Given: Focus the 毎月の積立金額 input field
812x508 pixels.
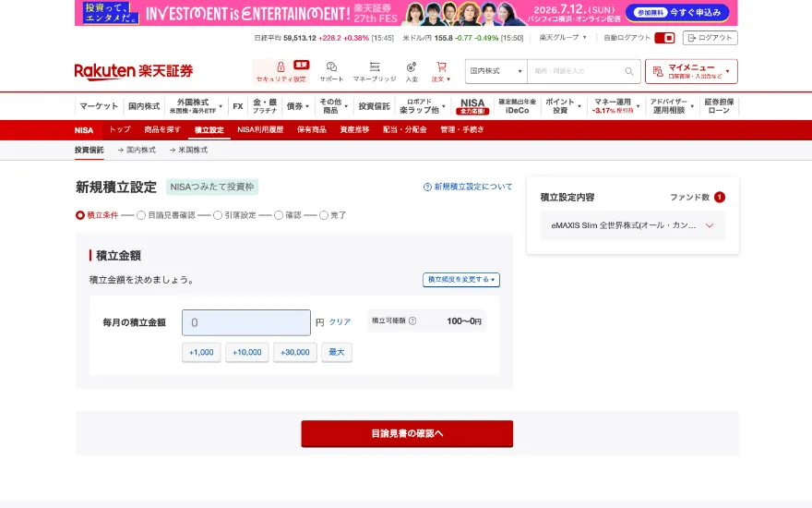Looking at the screenshot, I should 246,322.
